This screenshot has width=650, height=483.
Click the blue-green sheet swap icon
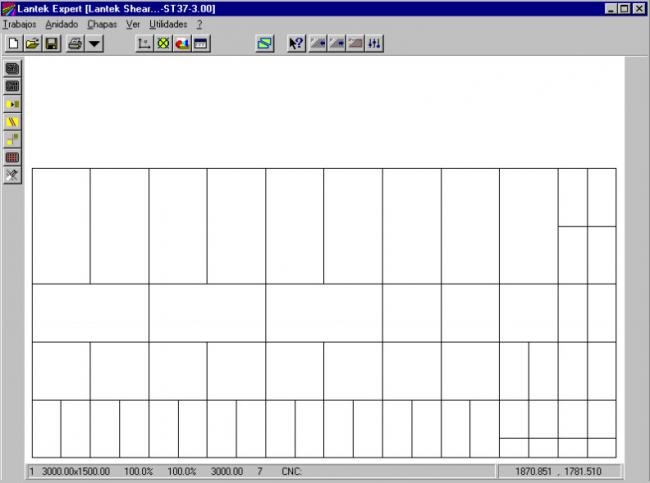[x=265, y=44]
